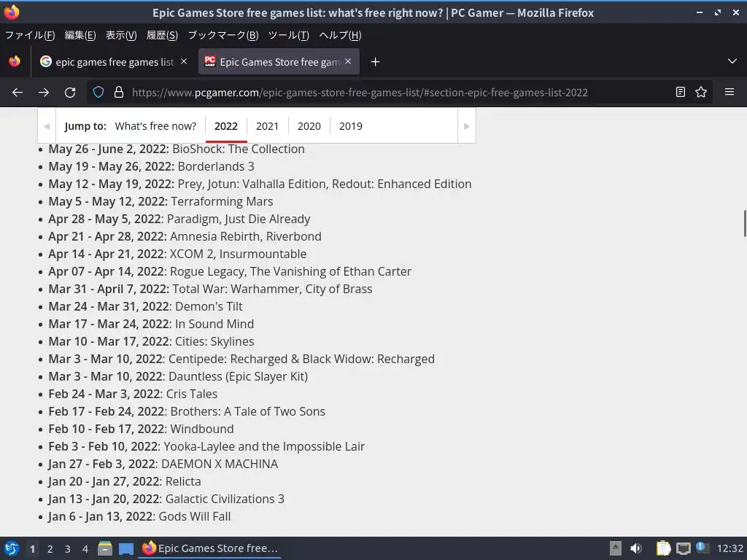This screenshot has height=560, width=747.
Task: Click 'Dauntless (Epic Slayer Kit)' entry
Action: [x=239, y=377]
